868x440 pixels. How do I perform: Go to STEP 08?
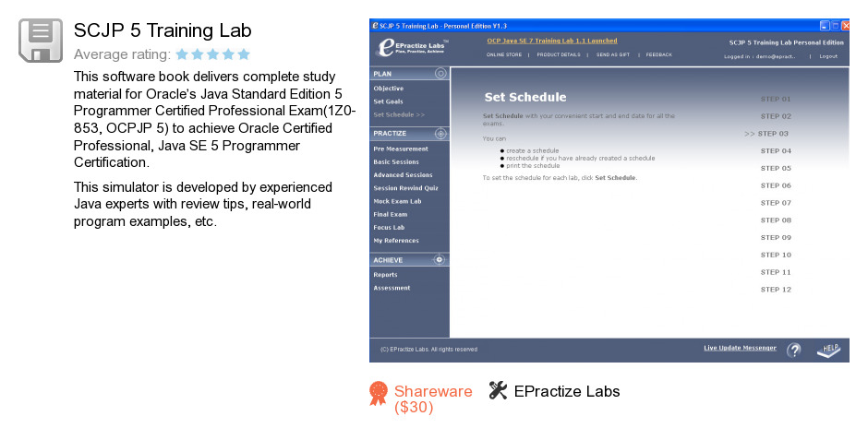click(776, 220)
